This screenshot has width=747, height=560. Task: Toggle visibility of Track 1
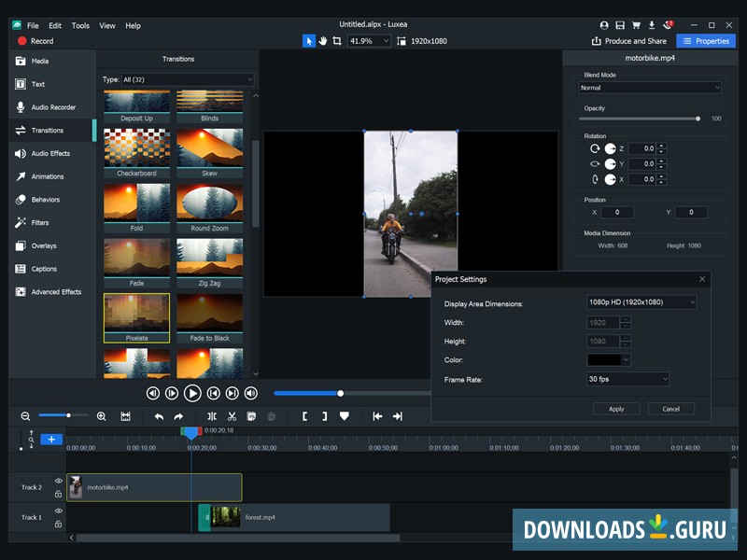click(x=58, y=510)
